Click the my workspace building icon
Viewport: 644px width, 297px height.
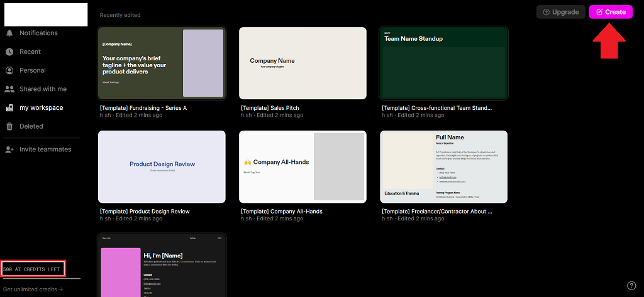pyautogui.click(x=9, y=108)
